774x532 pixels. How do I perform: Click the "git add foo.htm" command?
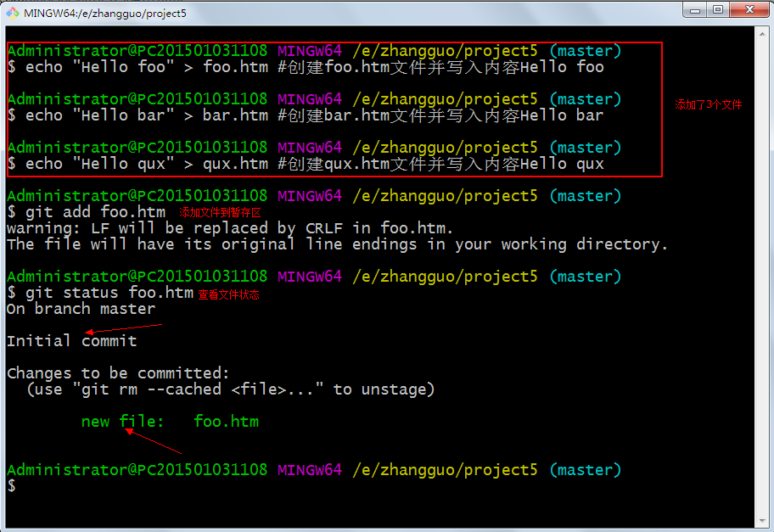(95, 212)
